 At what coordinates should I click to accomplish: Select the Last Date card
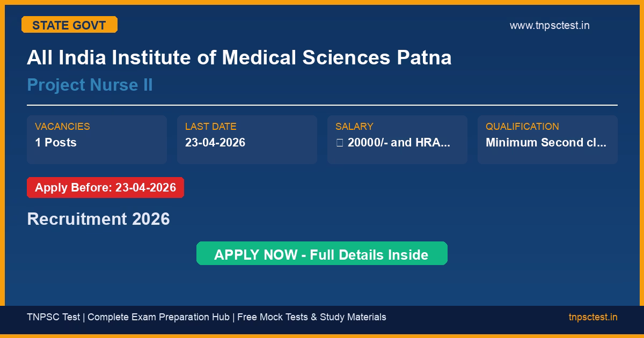[x=247, y=139]
